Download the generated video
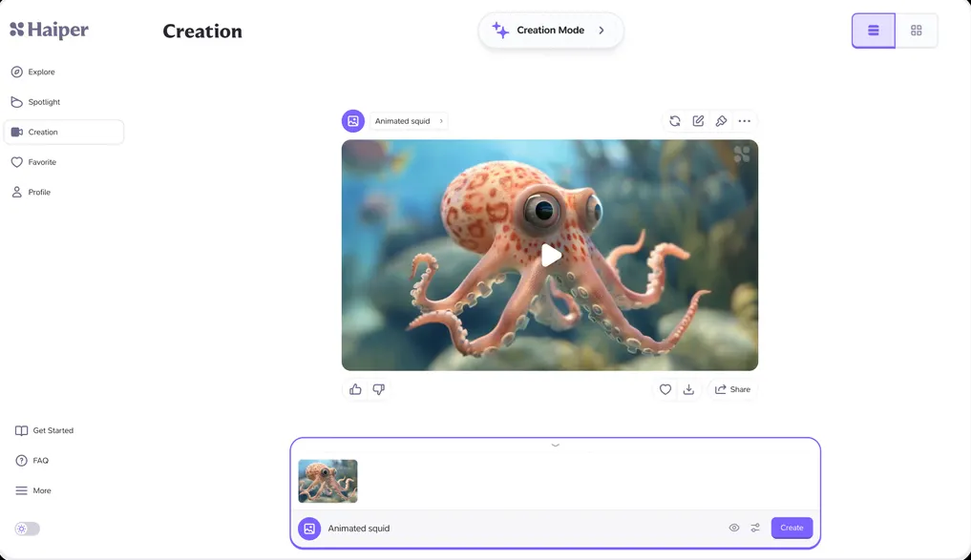This screenshot has width=971, height=560. [688, 389]
